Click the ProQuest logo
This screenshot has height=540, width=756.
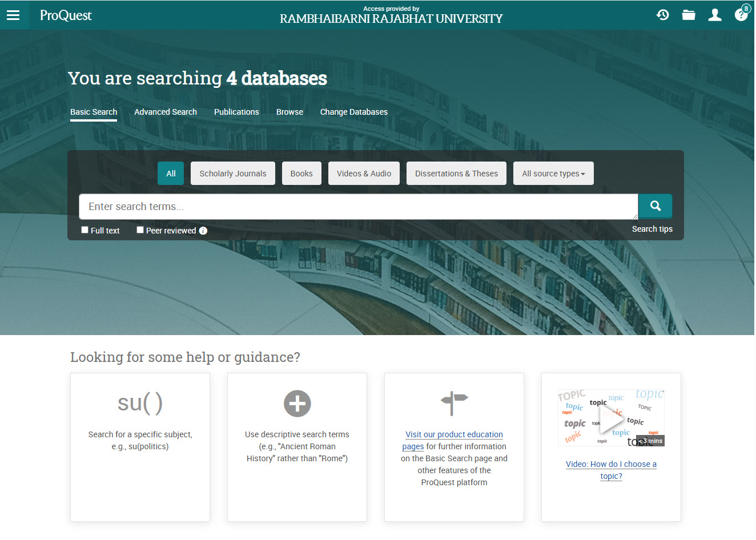pos(66,15)
